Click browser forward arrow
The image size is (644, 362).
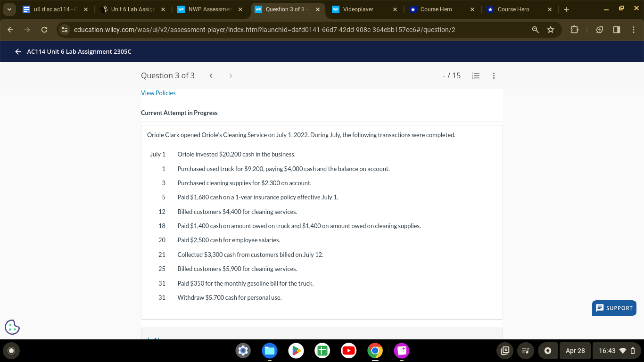[28, 30]
